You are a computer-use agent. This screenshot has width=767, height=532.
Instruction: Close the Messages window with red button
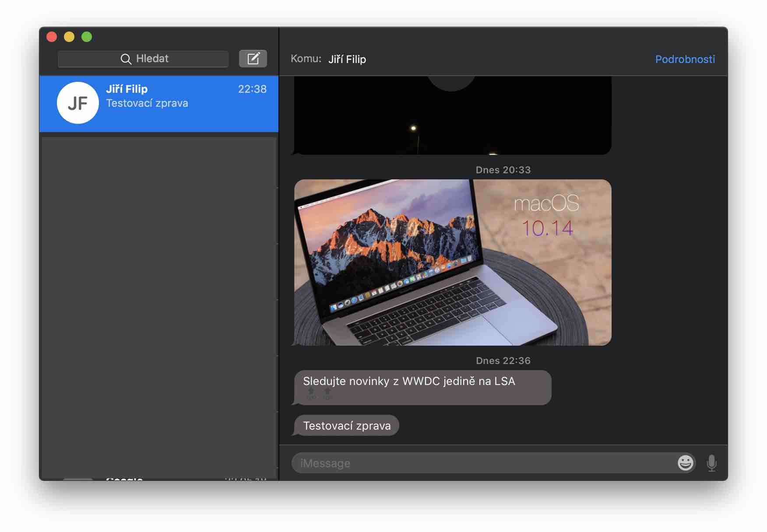52,37
